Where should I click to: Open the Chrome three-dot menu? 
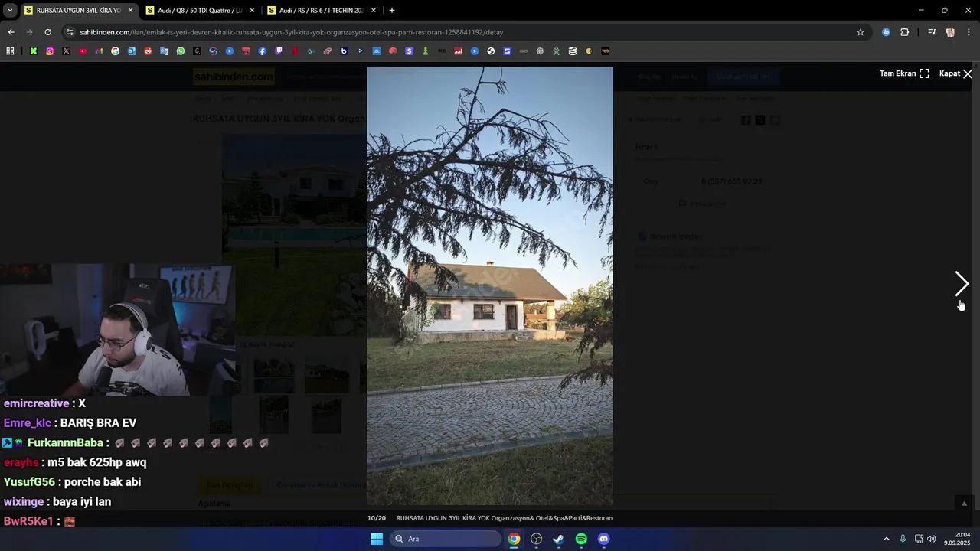pos(969,32)
